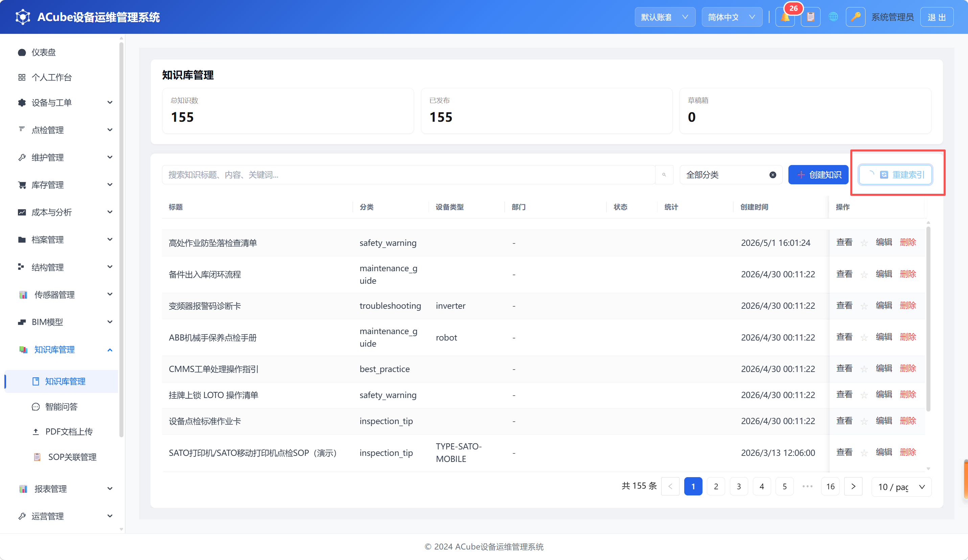The height and width of the screenshot is (560, 968).
Task: Click the knowledge search input field
Action: coord(408,175)
